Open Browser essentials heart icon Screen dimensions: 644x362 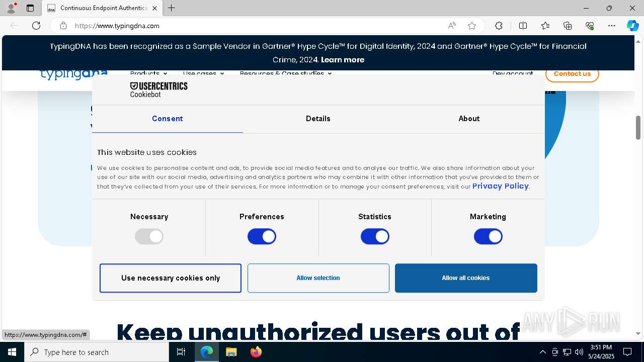click(590, 26)
